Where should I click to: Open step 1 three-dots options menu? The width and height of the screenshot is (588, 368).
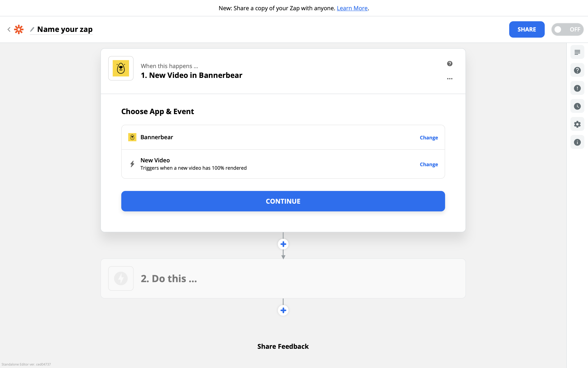pos(450,79)
